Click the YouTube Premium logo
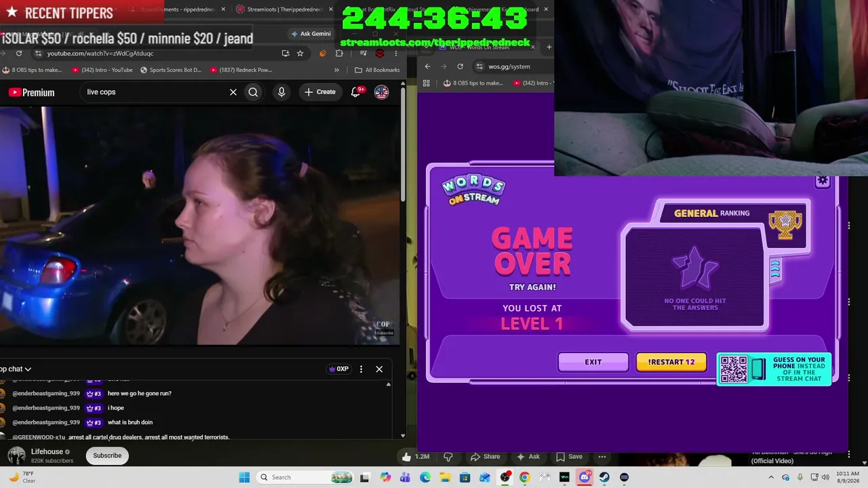Image resolution: width=868 pixels, height=488 pixels. pos(32,92)
